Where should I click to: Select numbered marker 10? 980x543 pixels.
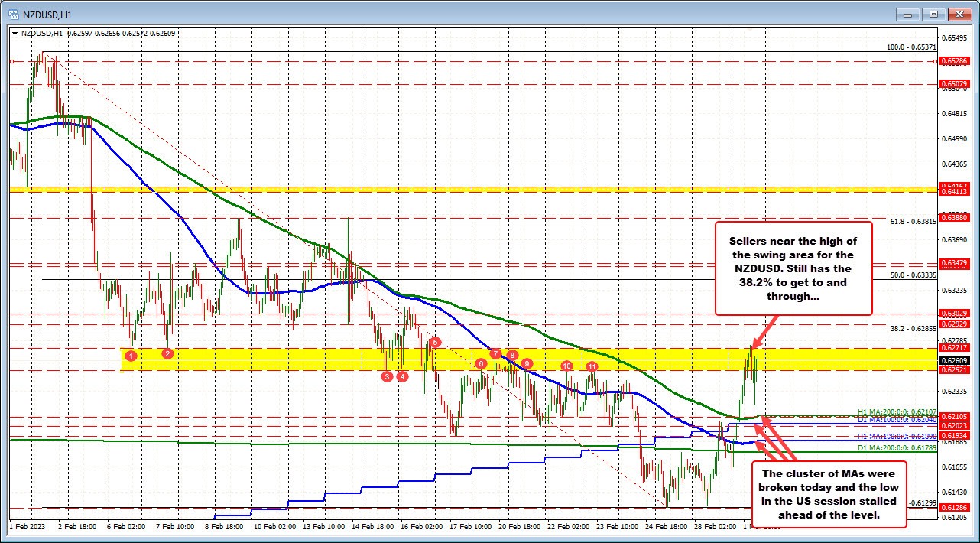coord(566,366)
